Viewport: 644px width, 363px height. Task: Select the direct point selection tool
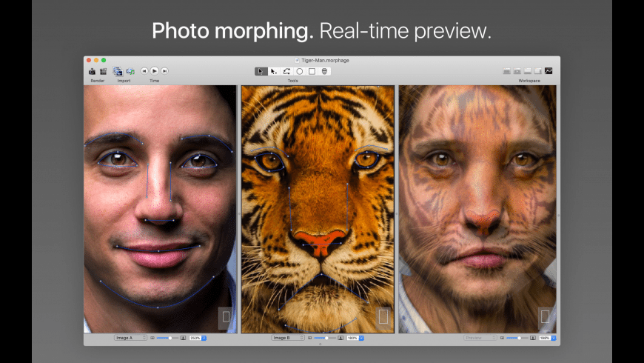[x=273, y=71]
